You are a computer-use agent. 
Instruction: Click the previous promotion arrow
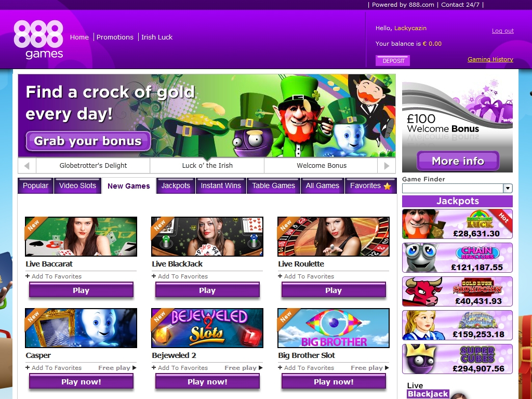pos(26,166)
